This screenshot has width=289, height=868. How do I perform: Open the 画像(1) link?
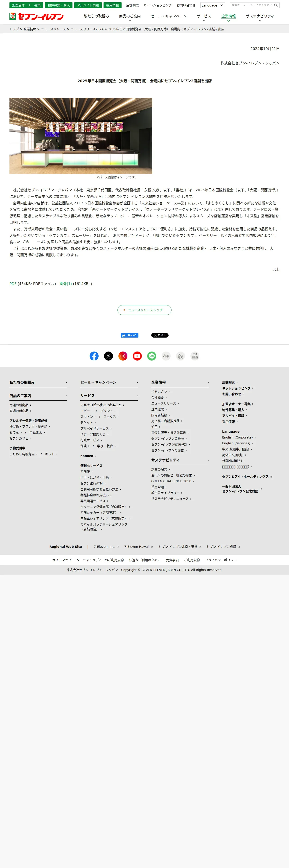click(65, 284)
